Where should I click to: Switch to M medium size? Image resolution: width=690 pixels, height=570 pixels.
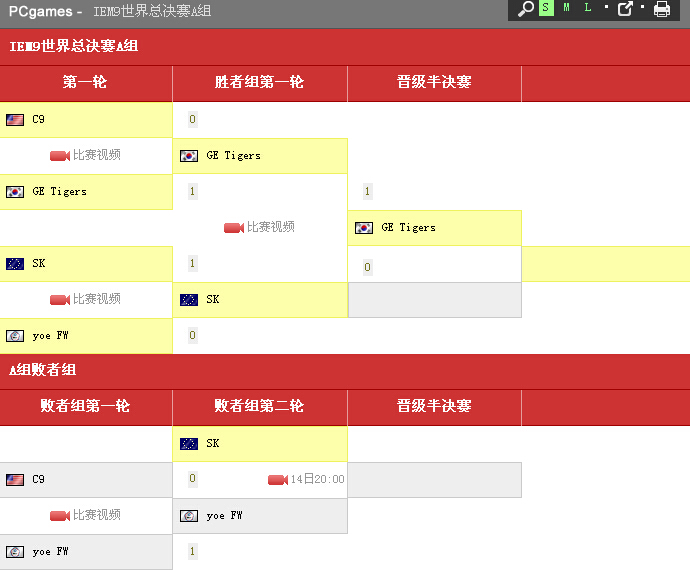pos(567,8)
